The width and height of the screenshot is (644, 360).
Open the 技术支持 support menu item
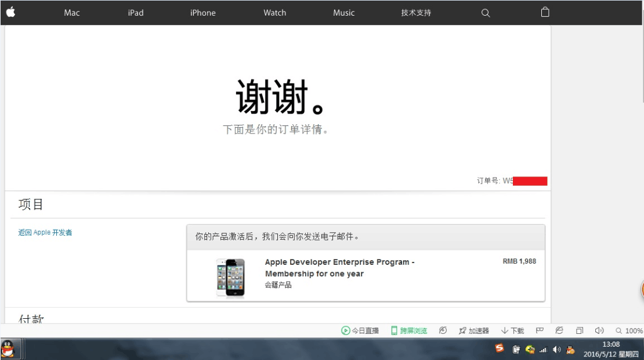click(416, 13)
